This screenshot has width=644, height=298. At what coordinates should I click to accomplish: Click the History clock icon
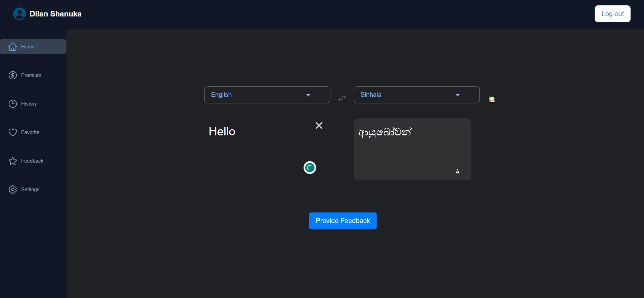point(13,104)
